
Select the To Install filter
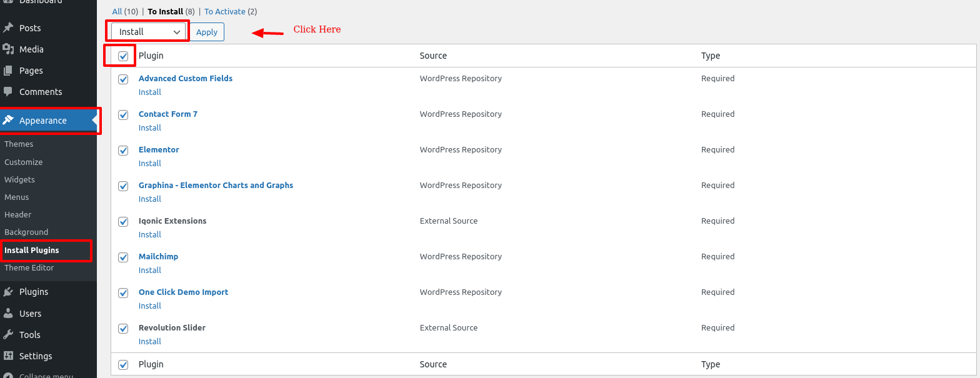171,11
